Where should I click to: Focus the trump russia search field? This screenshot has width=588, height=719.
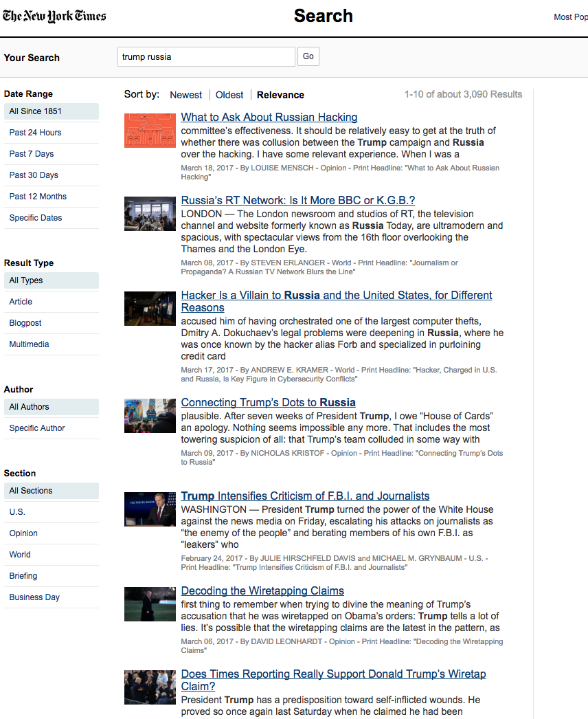tap(206, 57)
